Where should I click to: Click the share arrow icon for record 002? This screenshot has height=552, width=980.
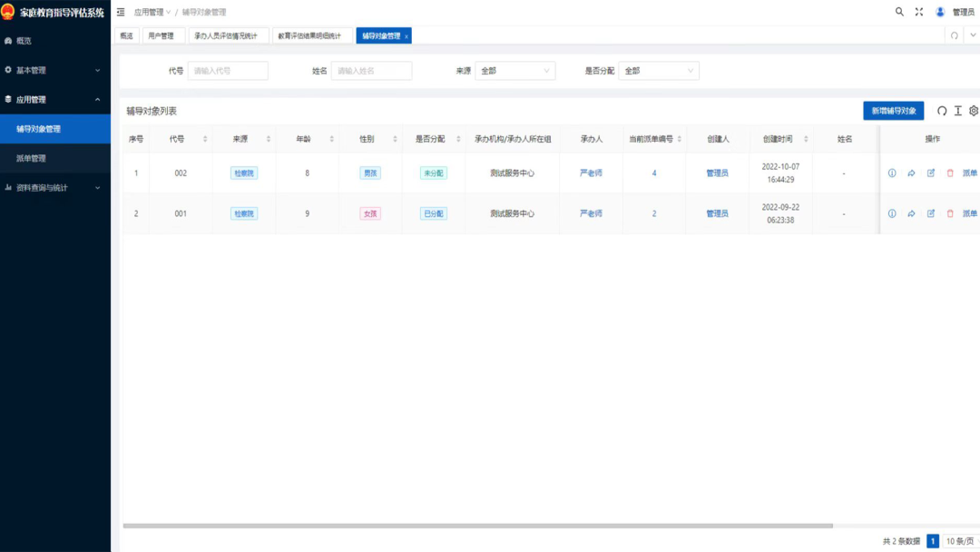pos(911,173)
